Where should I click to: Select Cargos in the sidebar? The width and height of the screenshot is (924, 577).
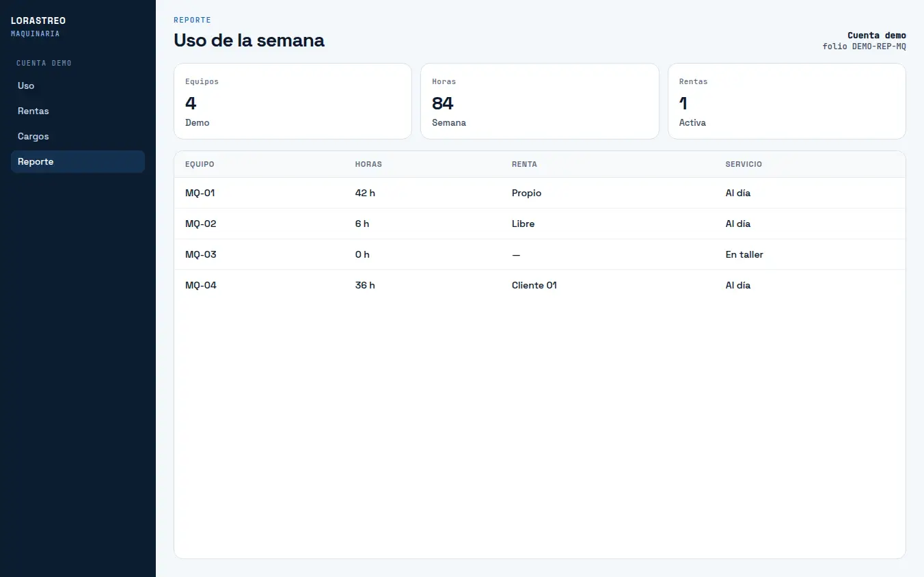(77, 136)
